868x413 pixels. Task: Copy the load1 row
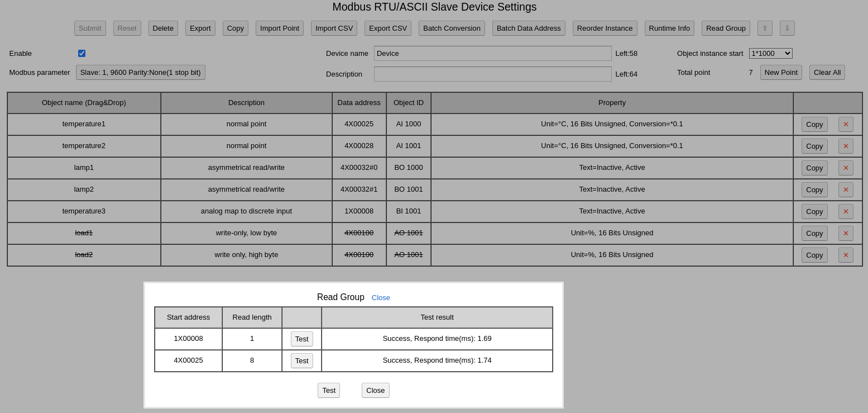[814, 233]
